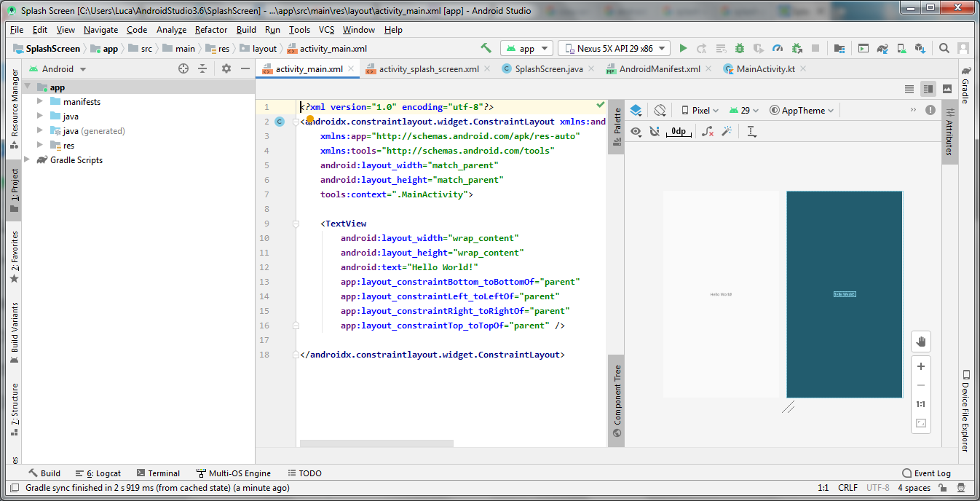Click the Collapse All icon in Project panel
Screen dimensions: 980x501
tap(202, 68)
